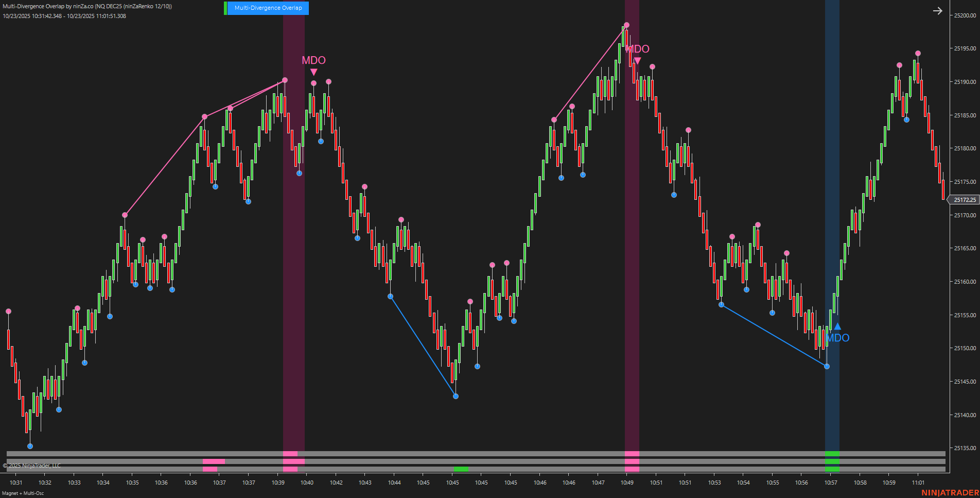Click the blue Multi-Divergence Overlap label button
The image size is (980, 498).
click(268, 8)
